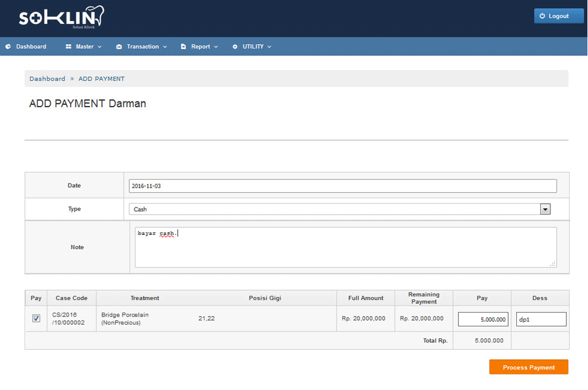Screen dimensions: 588x390
Task: Open the payment Type dropdown
Action: tap(545, 209)
